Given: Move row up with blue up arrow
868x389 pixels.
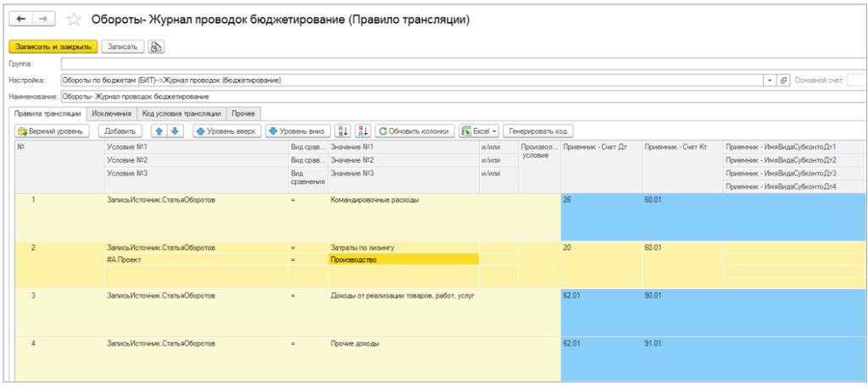Looking at the screenshot, I should click(x=159, y=131).
